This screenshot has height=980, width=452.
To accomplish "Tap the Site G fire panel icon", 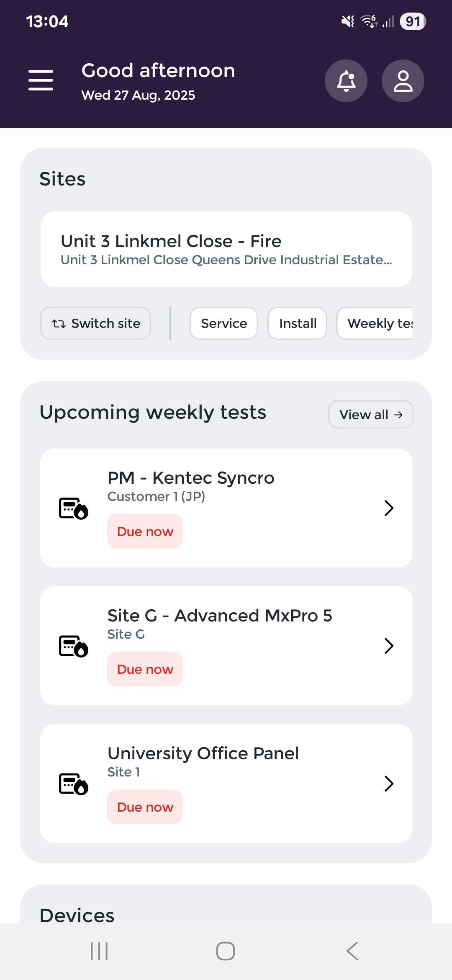I will [x=73, y=646].
